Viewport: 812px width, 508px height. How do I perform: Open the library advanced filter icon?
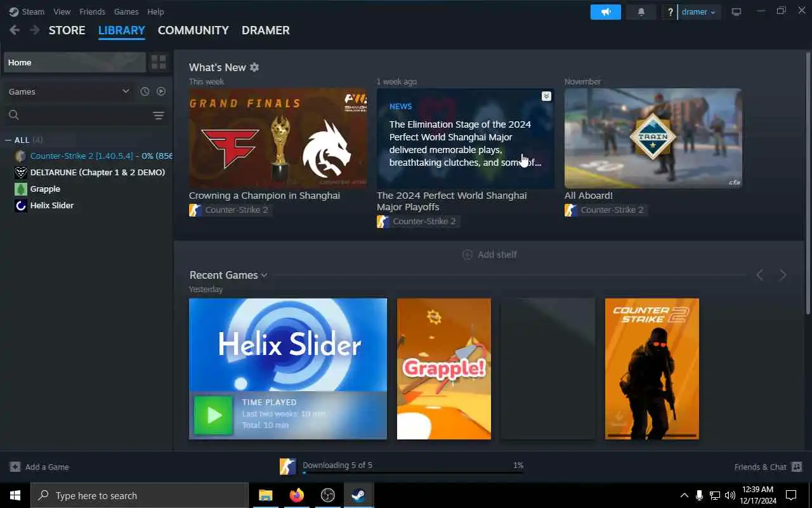coord(159,116)
